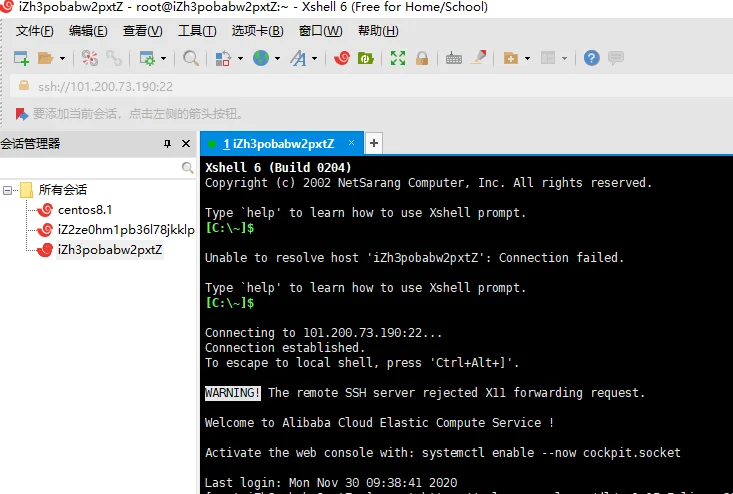The image size is (733, 494).
Task: Click the New session toolbar icon
Action: tap(21, 58)
